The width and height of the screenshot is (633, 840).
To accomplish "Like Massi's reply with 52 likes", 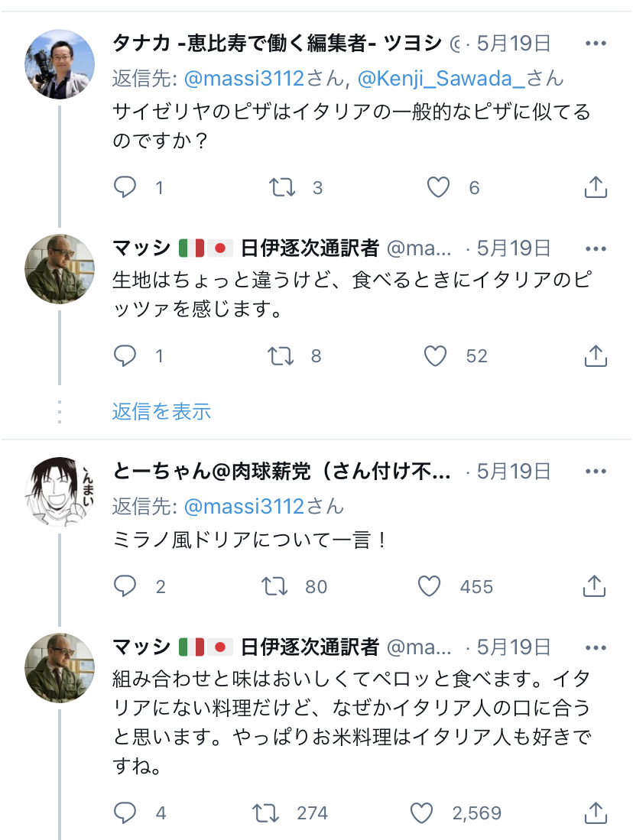I will pyautogui.click(x=435, y=355).
